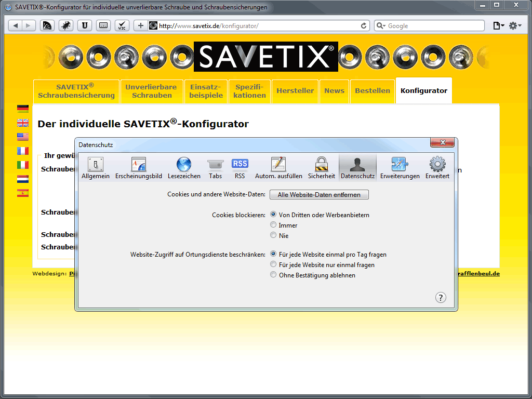Open the Sicherheit preferences pane
This screenshot has height=399, width=532.
[x=321, y=168]
